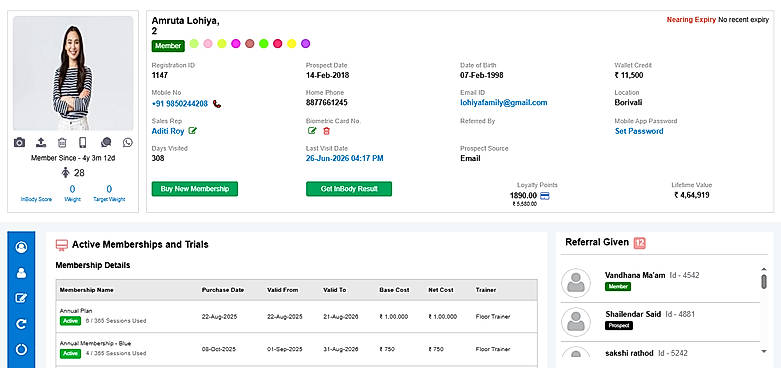This screenshot has width=781, height=368.
Task: Click the Purchase Date column header
Action: pos(223,290)
